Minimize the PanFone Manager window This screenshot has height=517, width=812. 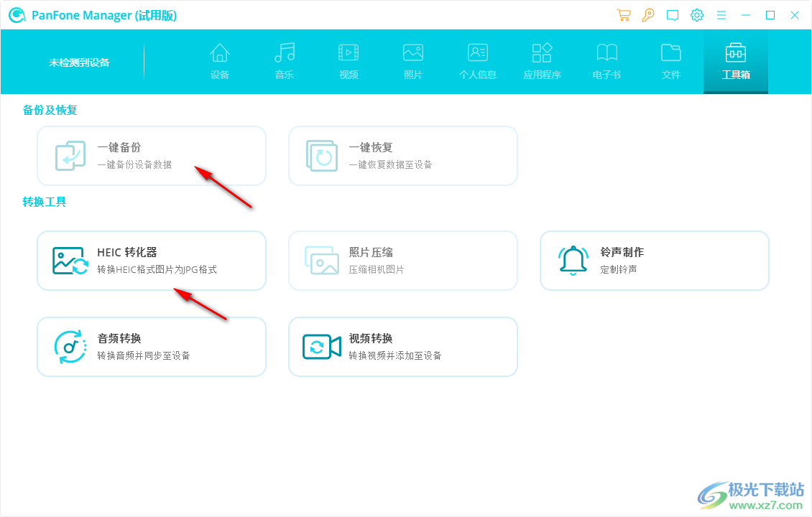(746, 16)
